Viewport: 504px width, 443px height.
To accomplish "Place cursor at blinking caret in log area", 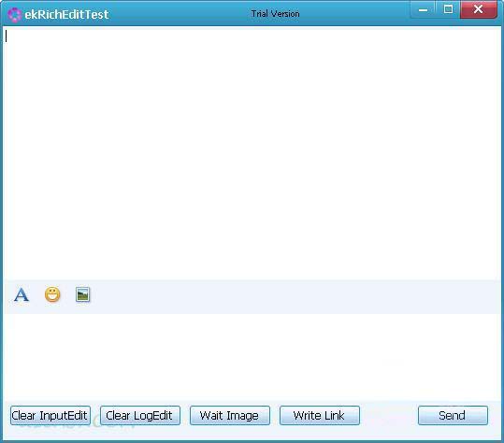I will coord(7,36).
